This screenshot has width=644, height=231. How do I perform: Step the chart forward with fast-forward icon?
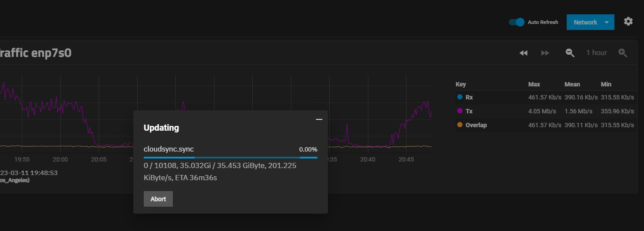[x=545, y=53]
